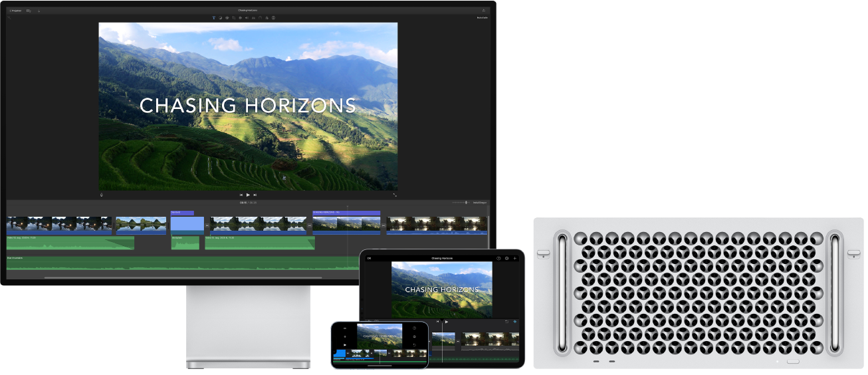The image size is (868, 375).
Task: Click the transition icon after the blue clip
Action: pos(207,225)
